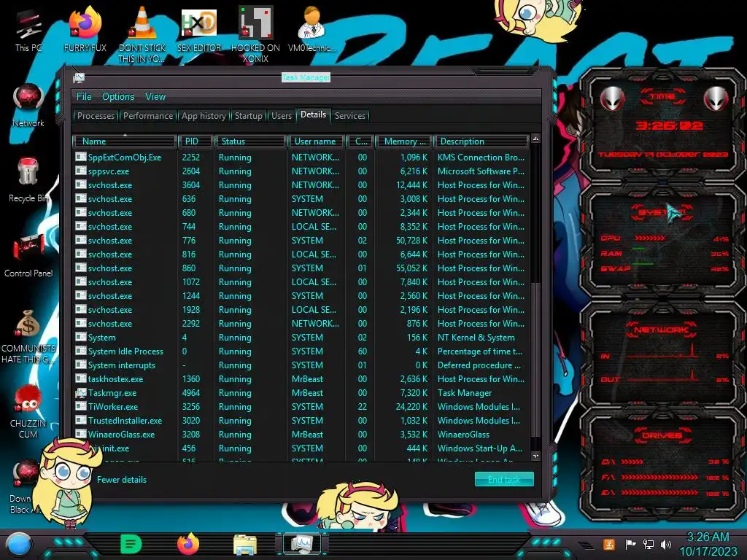Sort by the Memory column header

click(x=404, y=141)
